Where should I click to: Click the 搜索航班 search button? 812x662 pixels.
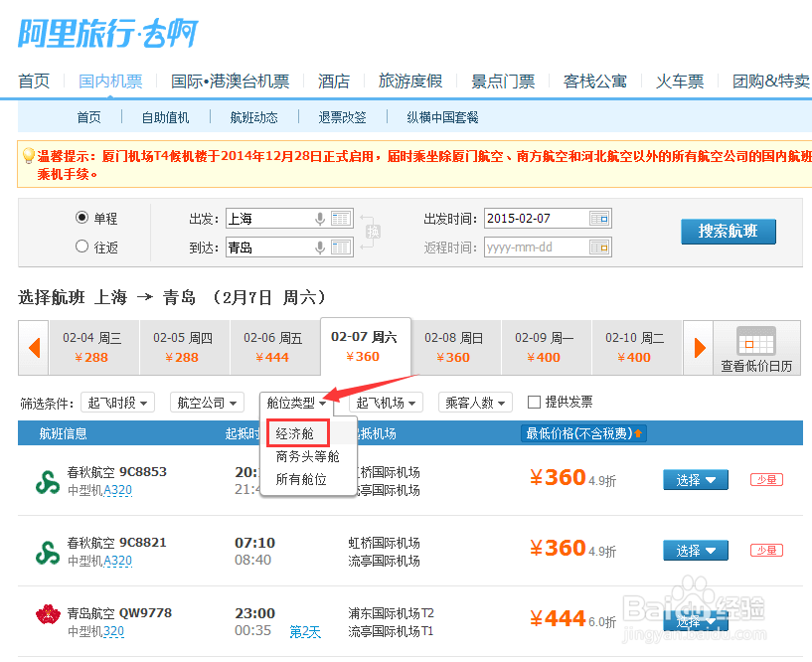click(x=729, y=231)
